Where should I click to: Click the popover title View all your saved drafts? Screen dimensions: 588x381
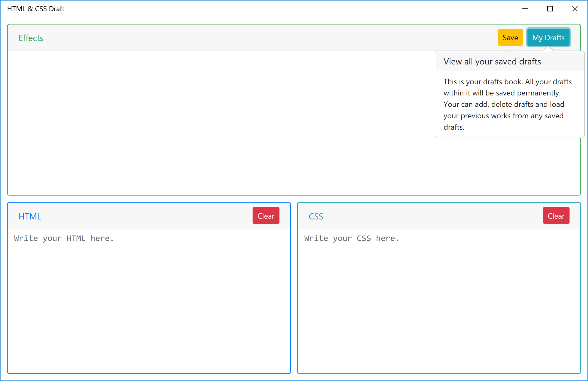coord(492,62)
